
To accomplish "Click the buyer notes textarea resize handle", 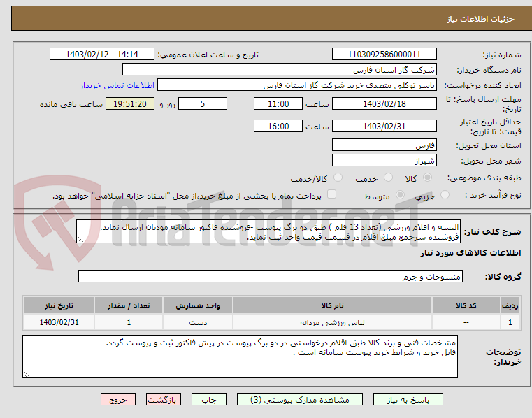I will (27, 374).
